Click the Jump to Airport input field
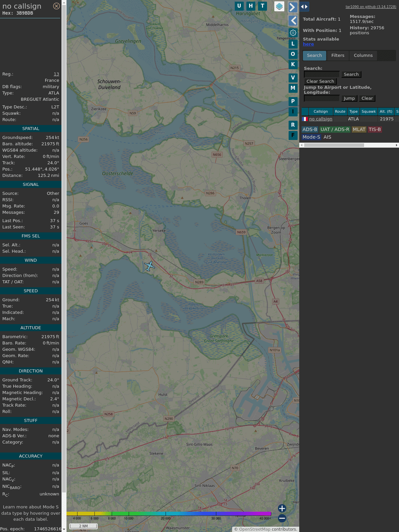This screenshot has height=532, width=399. coord(322,98)
